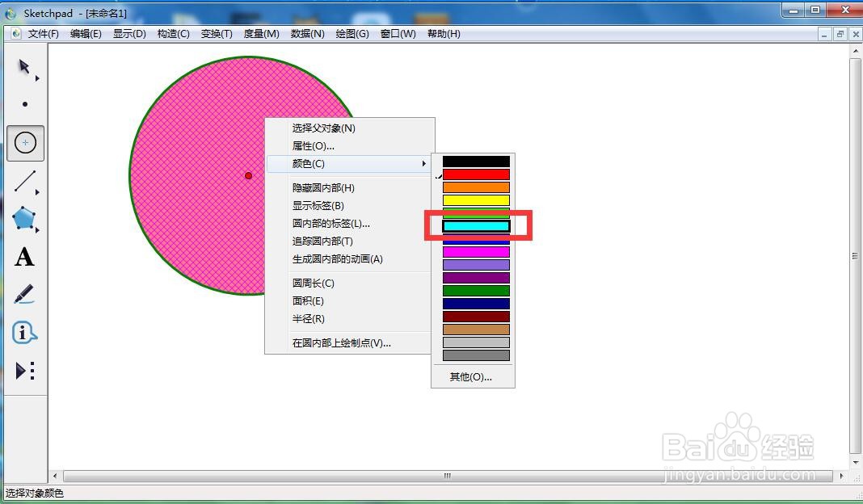Select the Polygon tool
Image resolution: width=863 pixels, height=504 pixels.
click(23, 218)
